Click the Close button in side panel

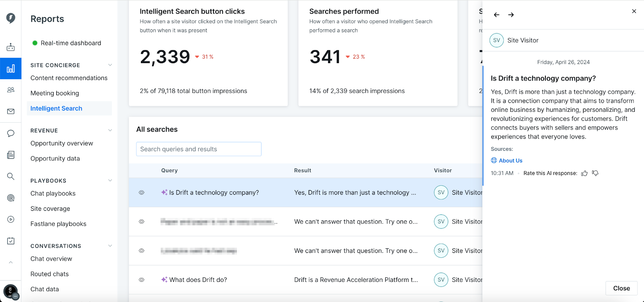point(621,288)
